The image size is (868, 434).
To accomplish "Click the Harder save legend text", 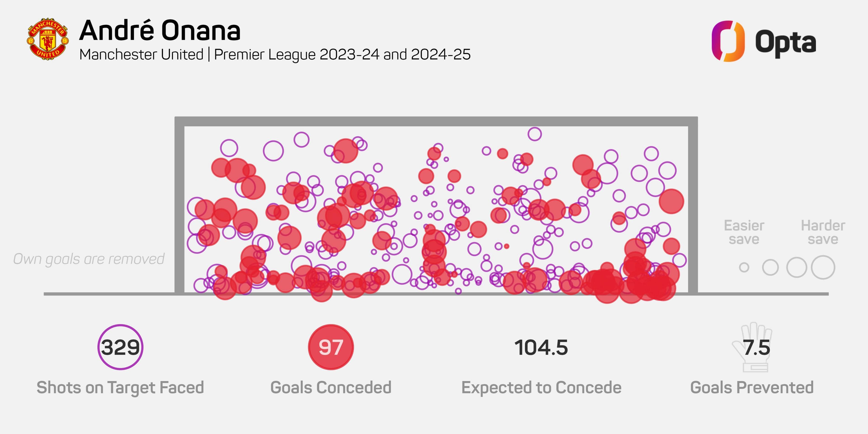I will click(x=823, y=232).
